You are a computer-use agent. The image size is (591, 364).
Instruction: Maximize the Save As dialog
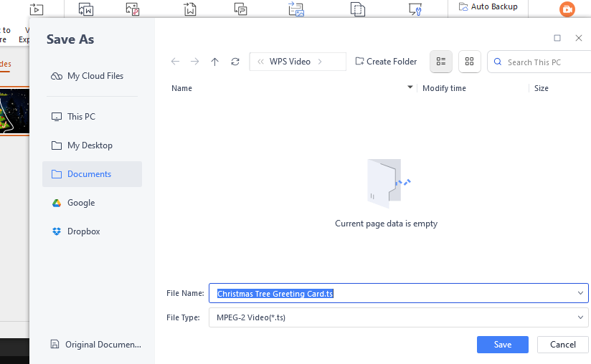point(557,38)
